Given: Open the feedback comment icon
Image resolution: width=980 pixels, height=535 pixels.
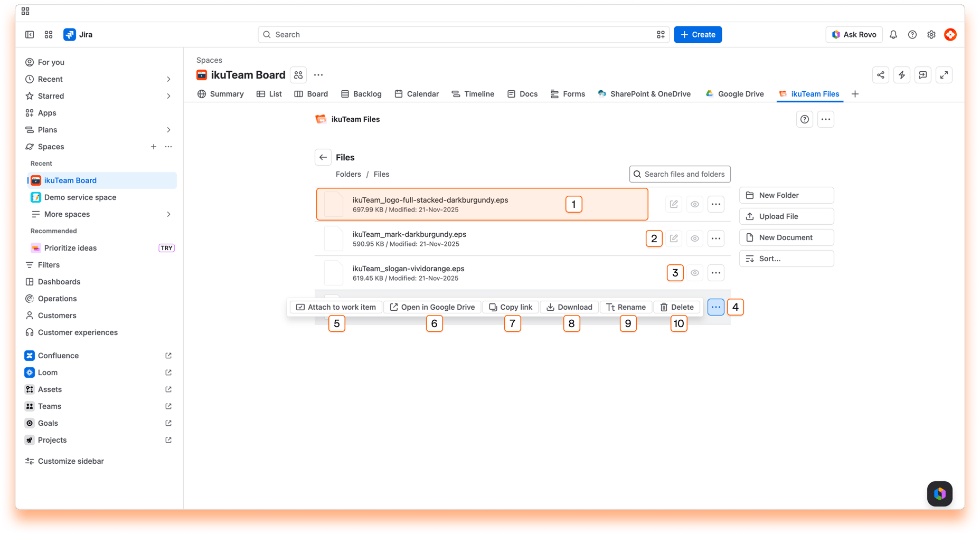Looking at the screenshot, I should click(923, 75).
